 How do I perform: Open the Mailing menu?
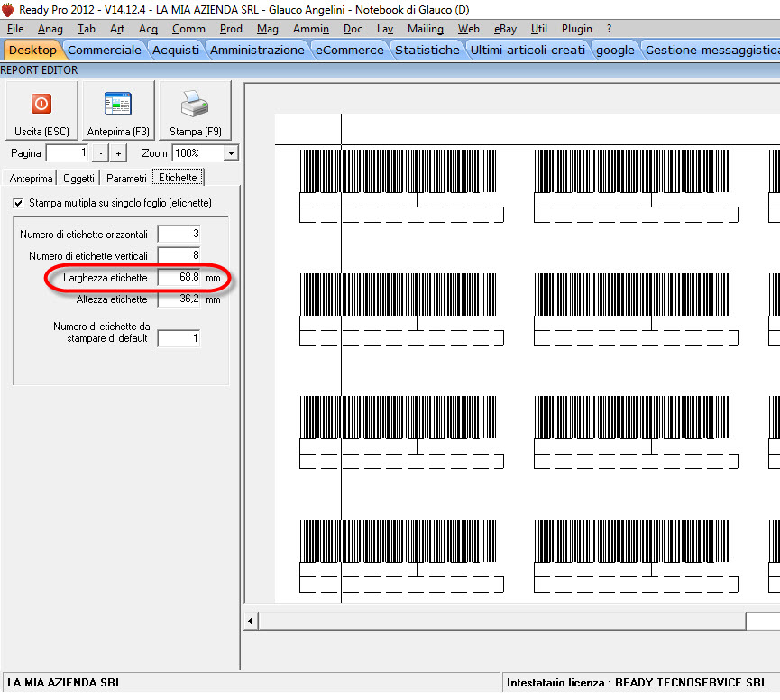[x=426, y=29]
